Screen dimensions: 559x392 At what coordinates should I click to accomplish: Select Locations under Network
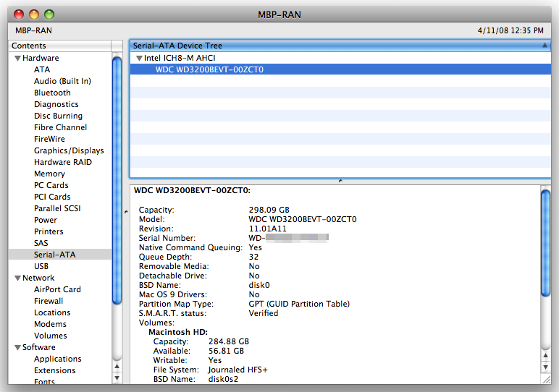[x=52, y=312]
